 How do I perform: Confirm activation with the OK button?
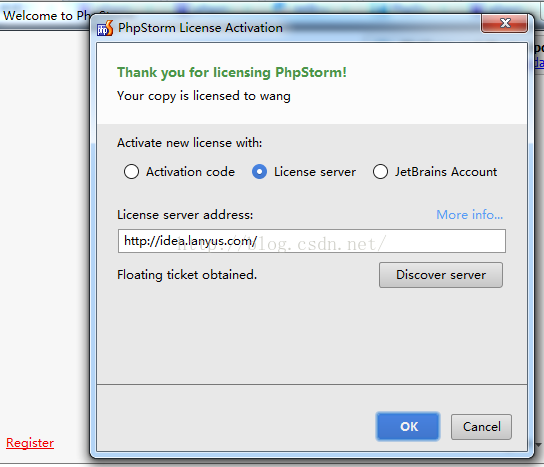(x=408, y=426)
